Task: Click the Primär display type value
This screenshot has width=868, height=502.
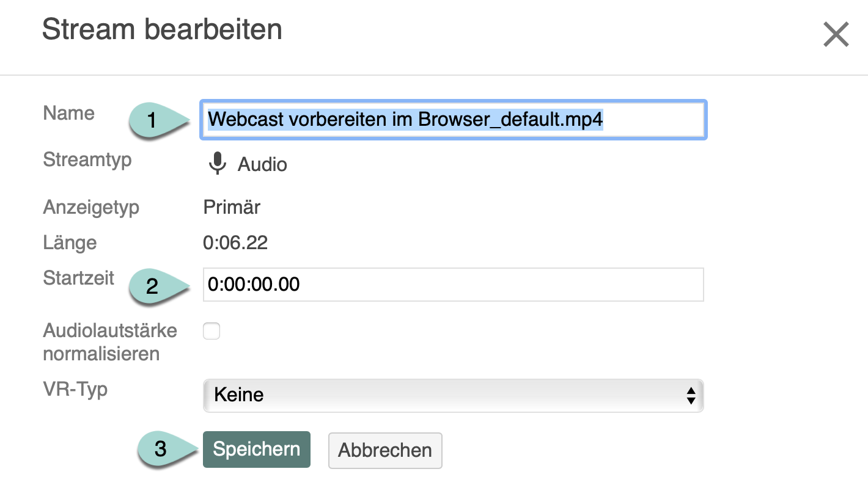Action: click(232, 207)
